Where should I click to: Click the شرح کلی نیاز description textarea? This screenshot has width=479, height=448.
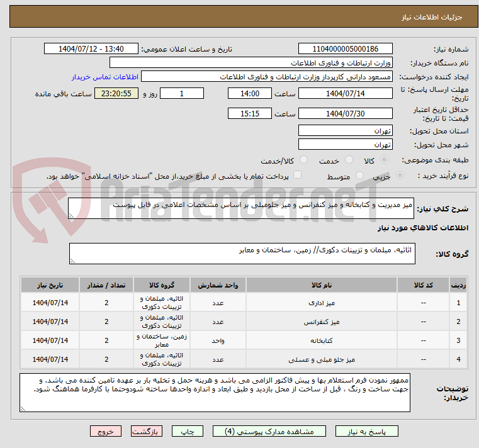pos(241,209)
